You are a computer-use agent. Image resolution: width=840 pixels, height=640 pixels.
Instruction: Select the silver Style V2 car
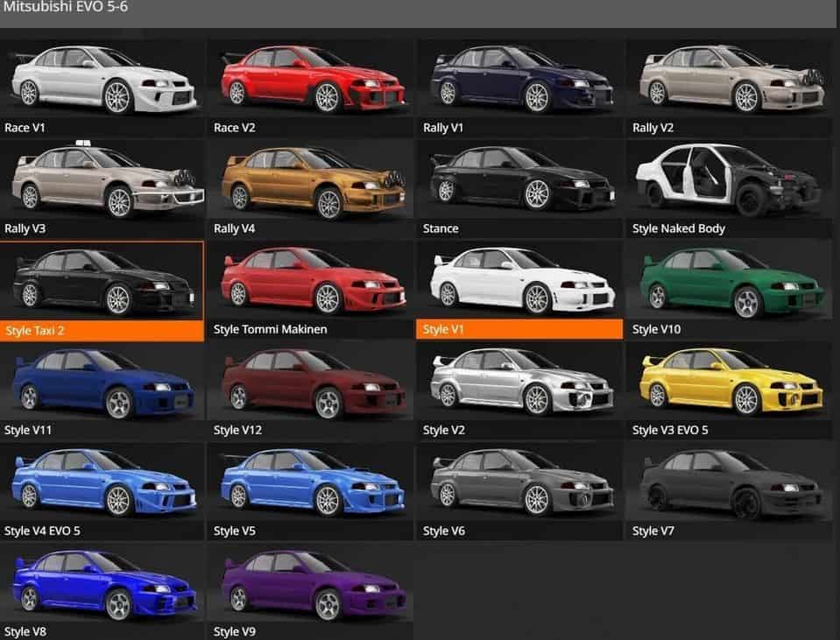[x=521, y=382]
